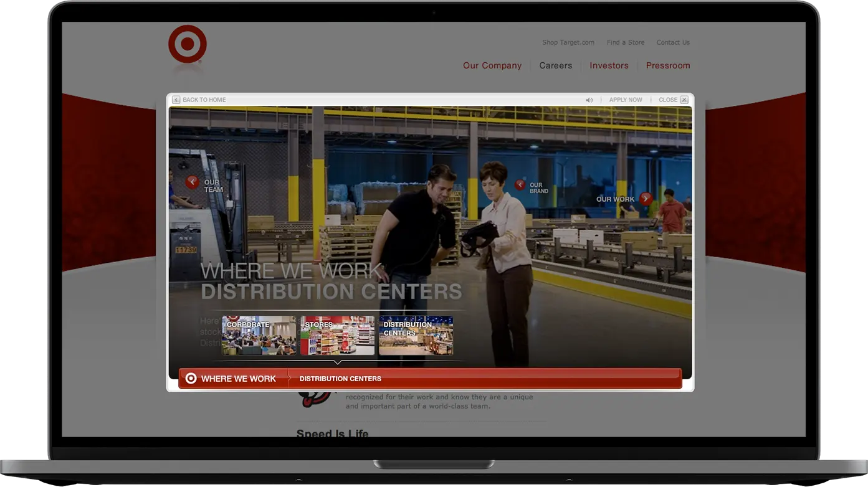
Task: Open the Careers menu
Action: (x=556, y=64)
